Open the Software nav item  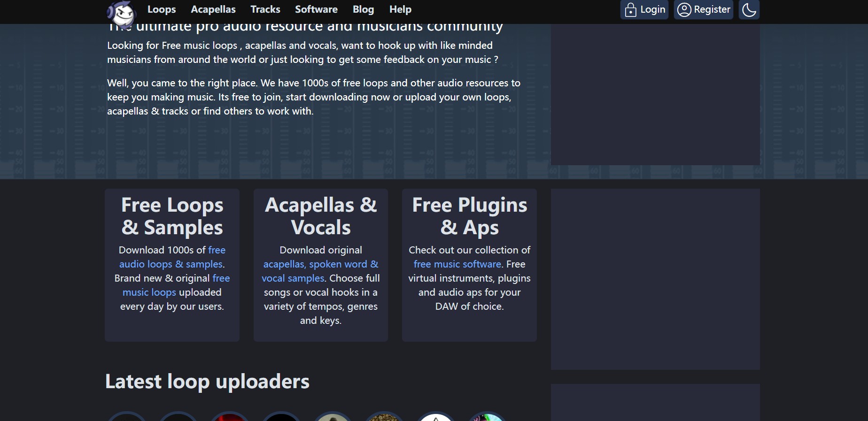point(316,9)
